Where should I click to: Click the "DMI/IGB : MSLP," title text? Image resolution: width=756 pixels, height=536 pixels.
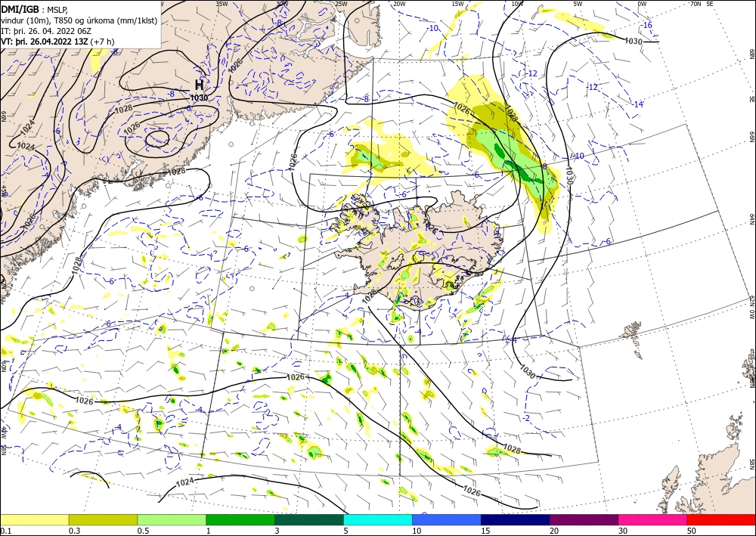[35, 9]
